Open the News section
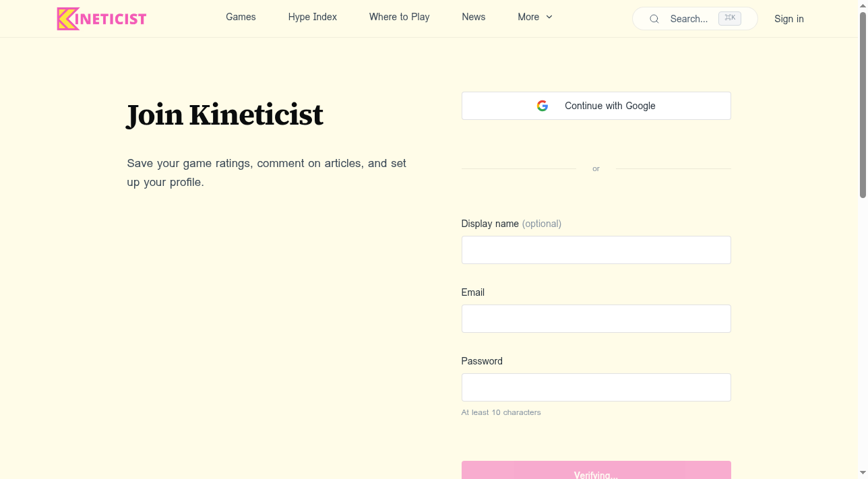The height and width of the screenshot is (479, 868). (474, 17)
